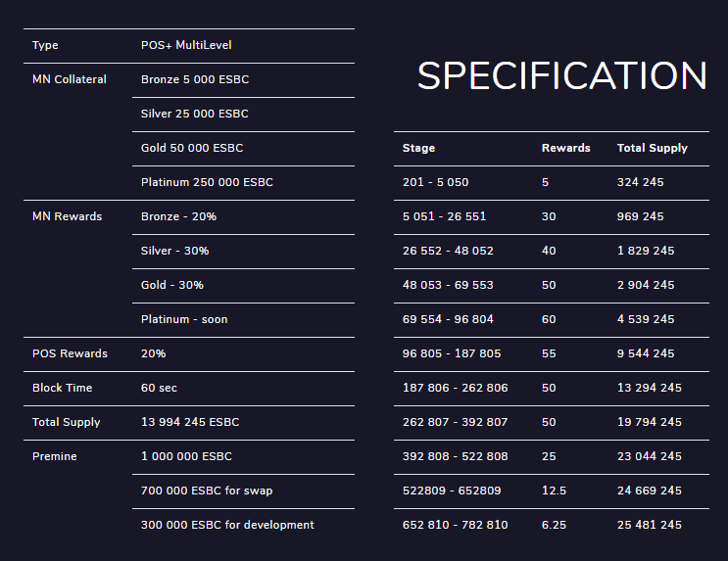Click the Total Supply column header
Image resolution: width=728 pixels, height=561 pixels.
(x=652, y=148)
